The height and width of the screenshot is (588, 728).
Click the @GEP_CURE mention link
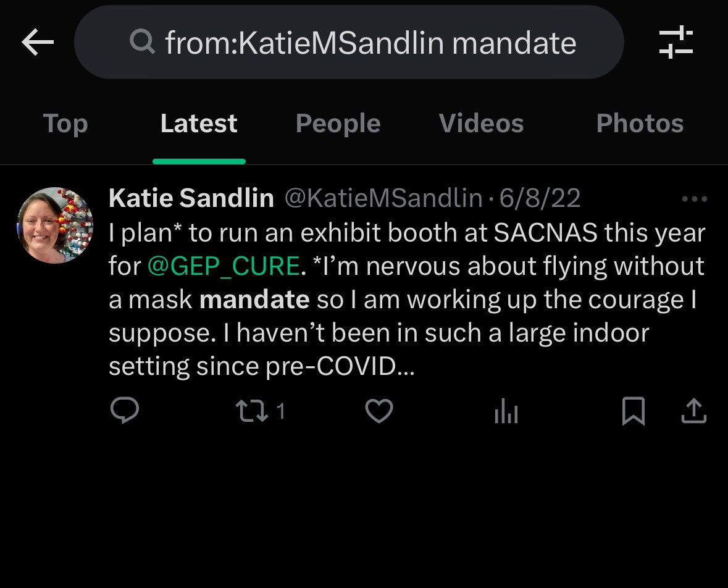(x=224, y=266)
